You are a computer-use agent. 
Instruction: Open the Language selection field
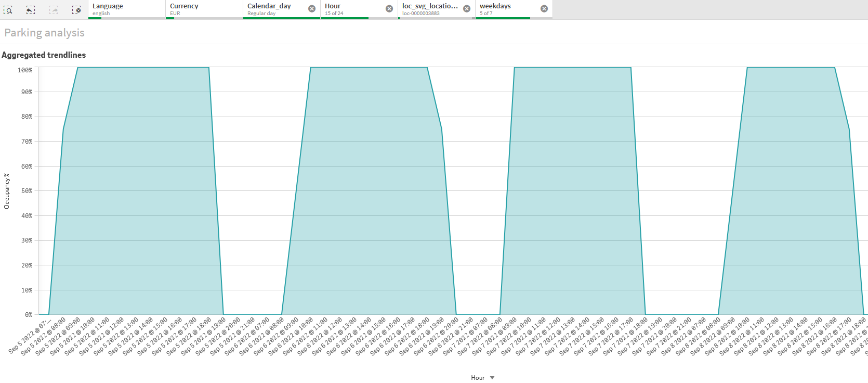click(x=126, y=9)
